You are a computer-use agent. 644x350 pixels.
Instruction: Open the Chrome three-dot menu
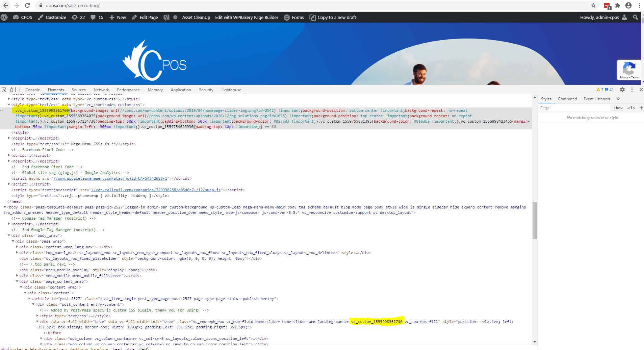point(639,5)
